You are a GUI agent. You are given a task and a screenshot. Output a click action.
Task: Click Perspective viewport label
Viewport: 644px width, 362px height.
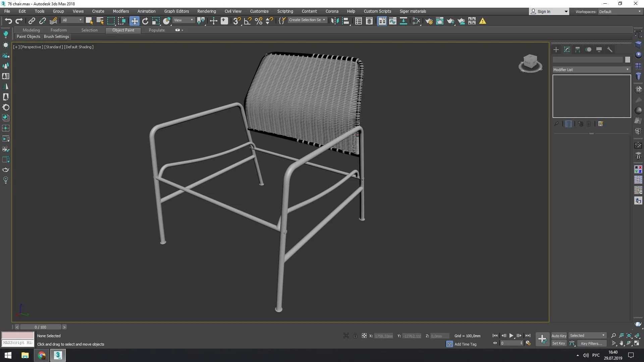32,47
